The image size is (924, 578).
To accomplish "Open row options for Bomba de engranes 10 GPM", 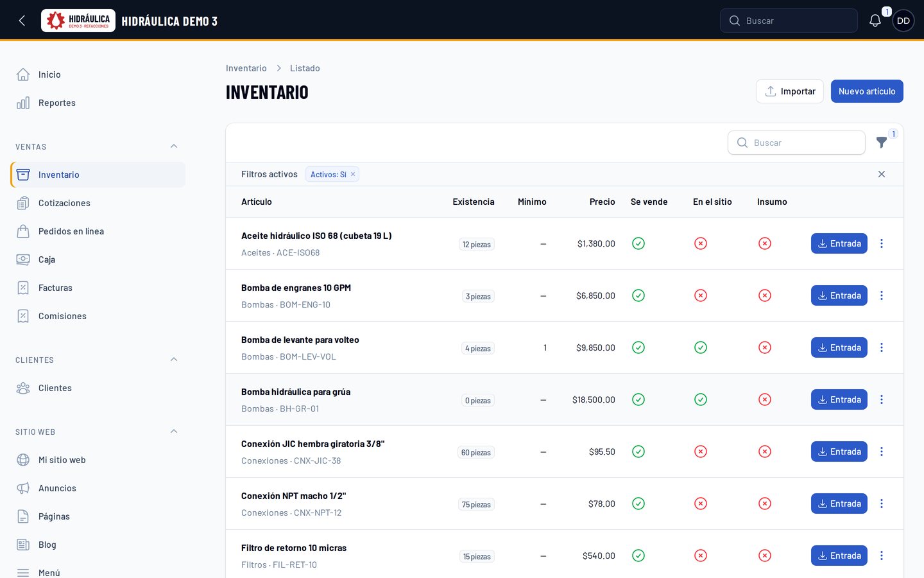I will tap(882, 295).
